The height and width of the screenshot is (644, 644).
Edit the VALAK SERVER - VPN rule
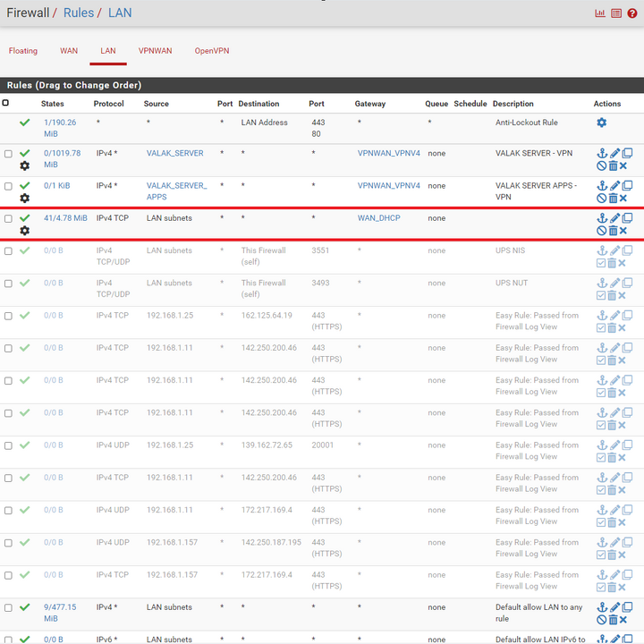[614, 154]
